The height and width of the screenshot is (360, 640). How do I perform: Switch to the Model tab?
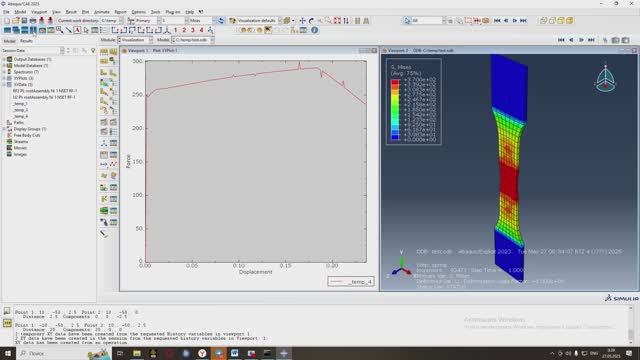pyautogui.click(x=9, y=41)
